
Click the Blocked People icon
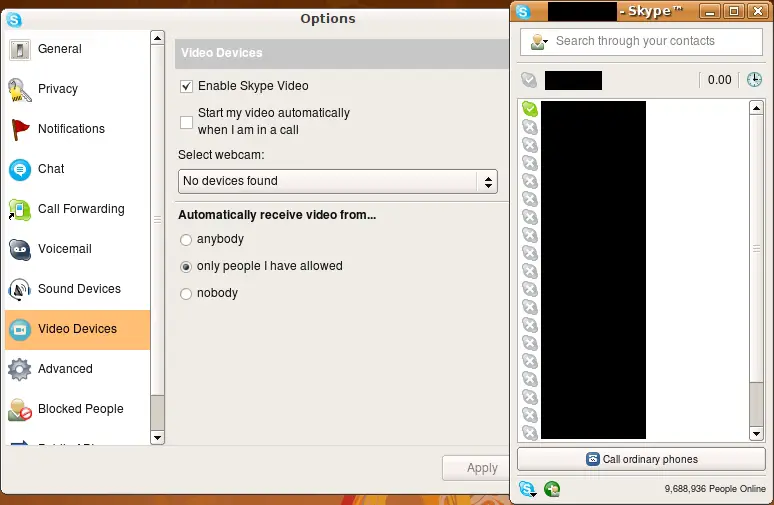tap(20, 410)
